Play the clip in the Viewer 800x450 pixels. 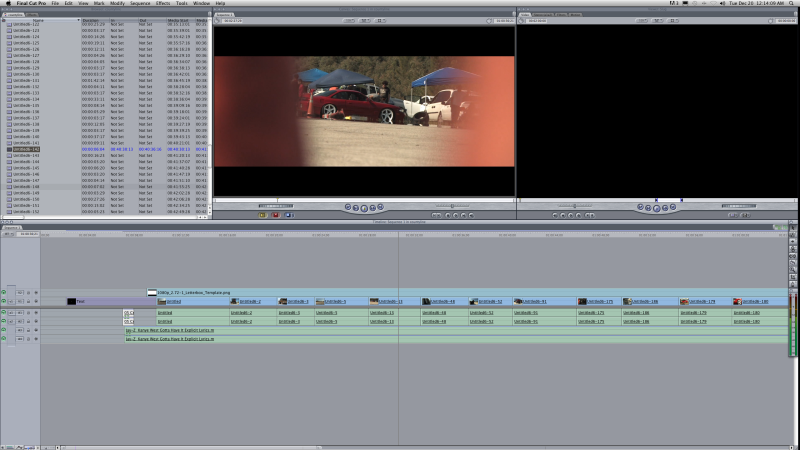coord(657,208)
